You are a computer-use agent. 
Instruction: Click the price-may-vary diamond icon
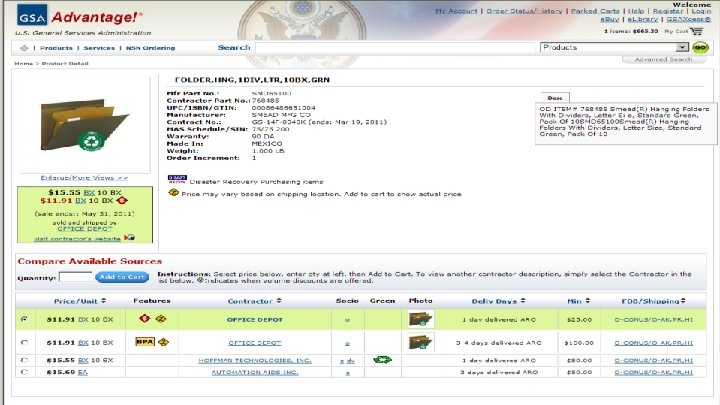[x=174, y=193]
